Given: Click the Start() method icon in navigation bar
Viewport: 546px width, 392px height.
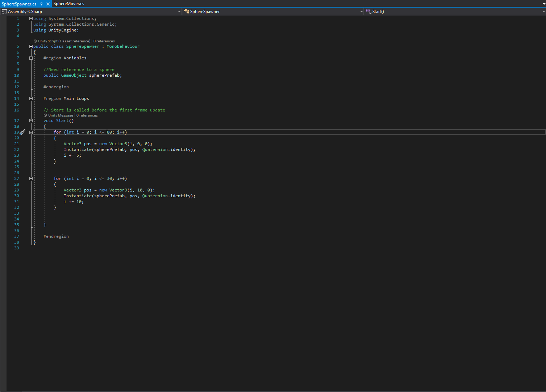Looking at the screenshot, I should [x=368, y=11].
